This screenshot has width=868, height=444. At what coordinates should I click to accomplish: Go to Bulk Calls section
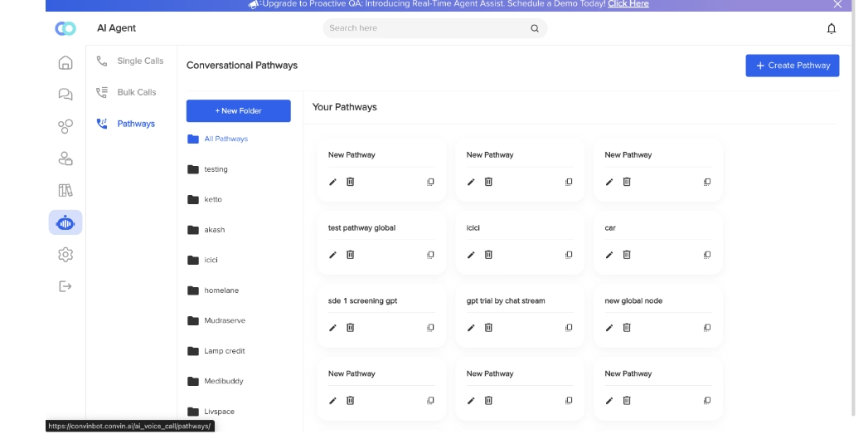[127, 92]
